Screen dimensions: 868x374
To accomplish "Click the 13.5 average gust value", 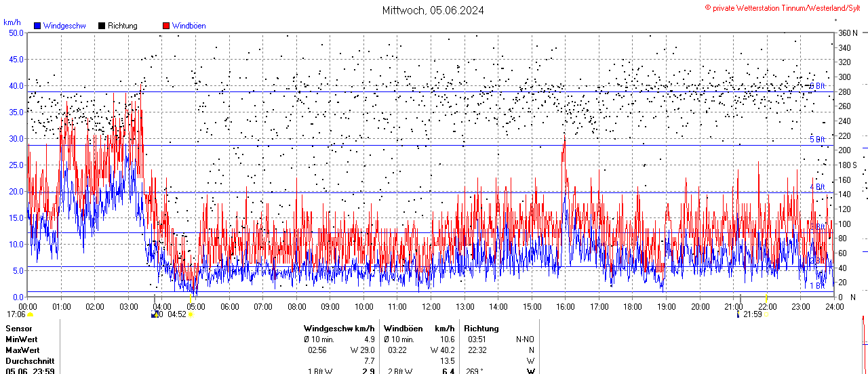I will (x=448, y=361).
